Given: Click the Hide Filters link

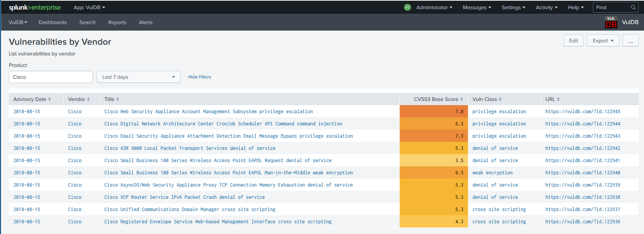Looking at the screenshot, I should 199,77.
